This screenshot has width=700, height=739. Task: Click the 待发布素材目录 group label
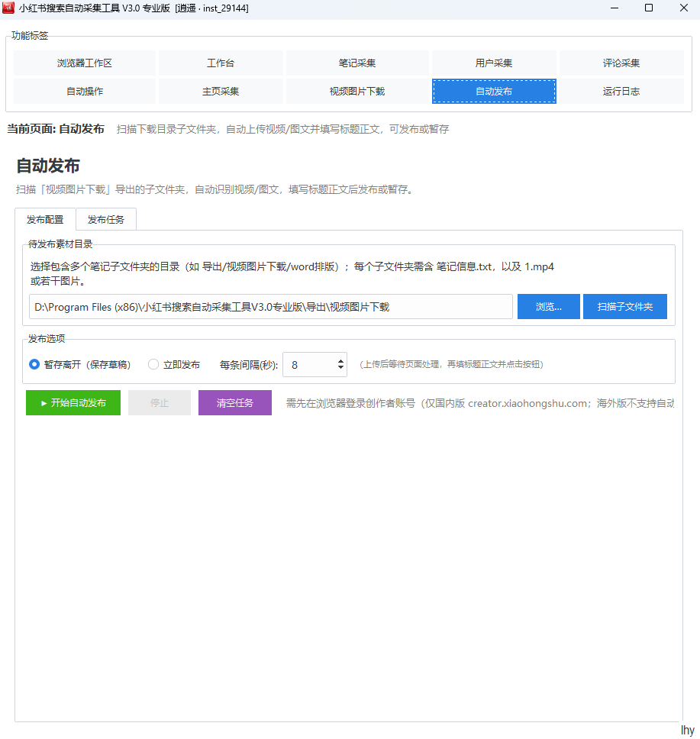[60, 244]
